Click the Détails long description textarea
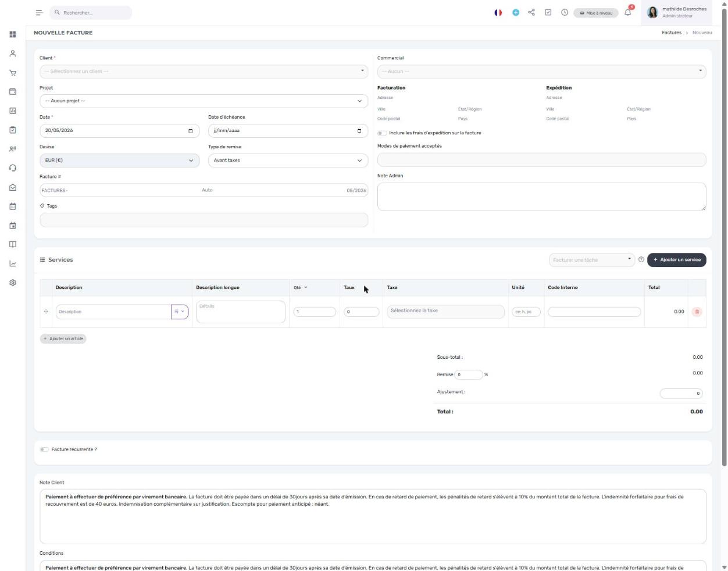The height and width of the screenshot is (571, 728). point(241,312)
